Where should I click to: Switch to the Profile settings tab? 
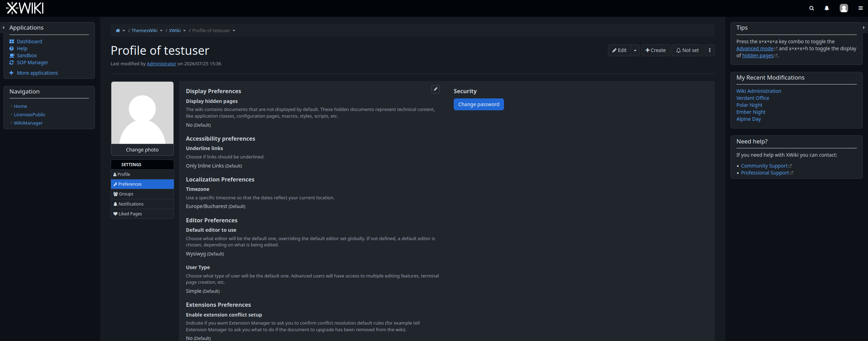click(x=142, y=175)
